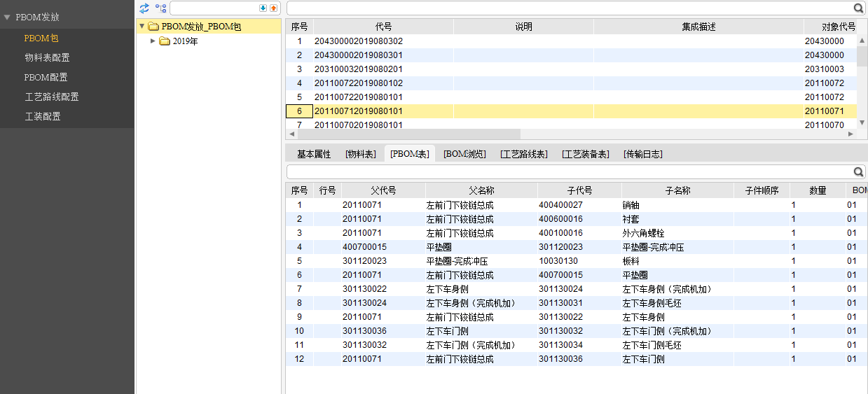The image size is (868, 394).
Task: Switch to the 基本属性 tab
Action: 314,154
